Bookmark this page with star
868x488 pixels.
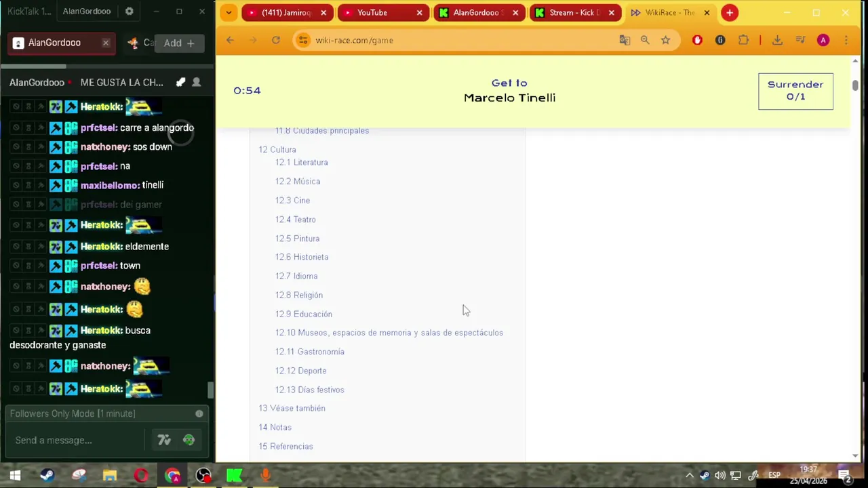point(665,40)
